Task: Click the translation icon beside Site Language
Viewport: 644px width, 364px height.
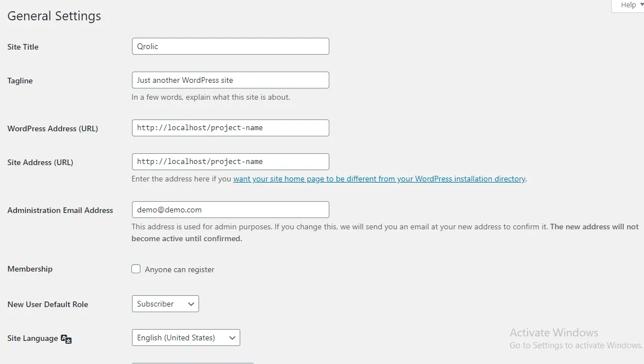Action: click(x=67, y=339)
